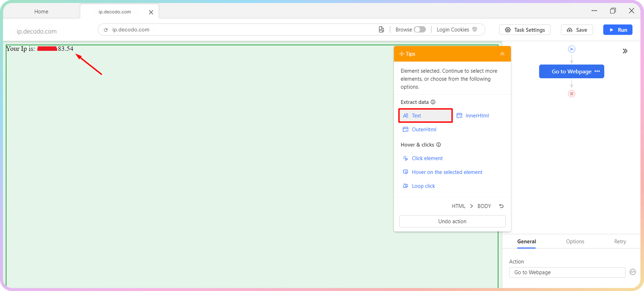The image size is (644, 291).
Task: Switch to the Options tab
Action: [575, 241]
